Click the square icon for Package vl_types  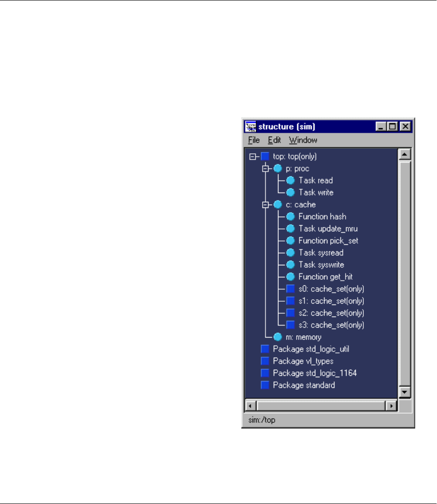point(265,361)
